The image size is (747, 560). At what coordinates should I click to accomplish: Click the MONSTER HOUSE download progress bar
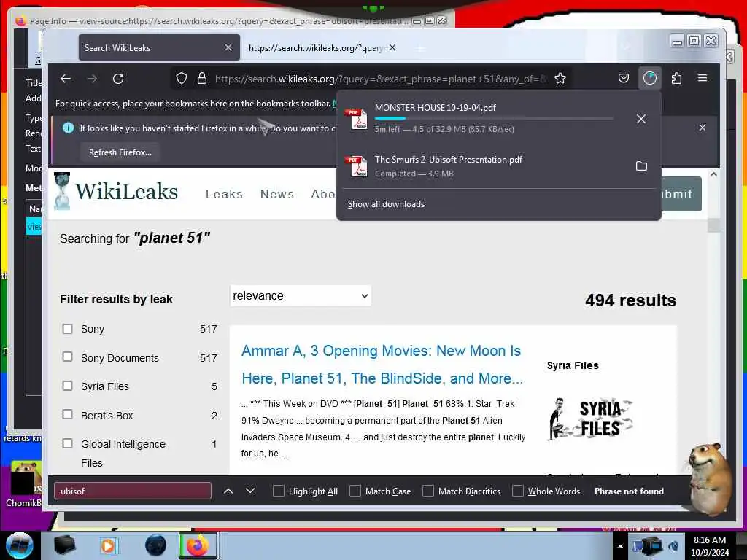(494, 118)
